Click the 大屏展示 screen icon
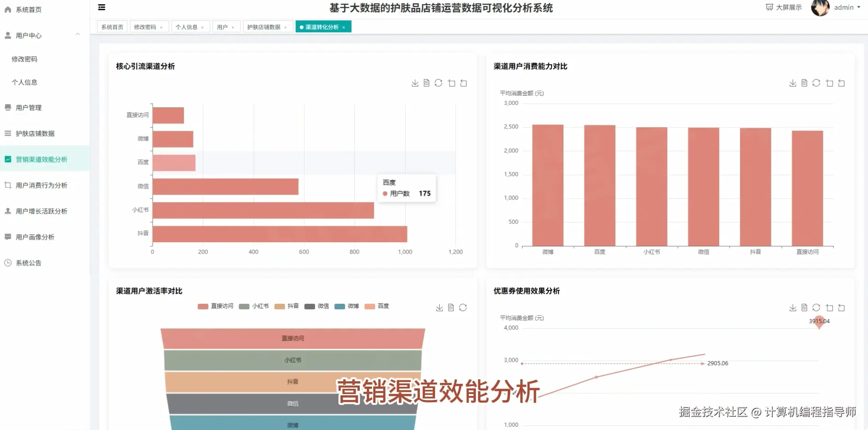Image resolution: width=868 pixels, height=430 pixels. 770,7
